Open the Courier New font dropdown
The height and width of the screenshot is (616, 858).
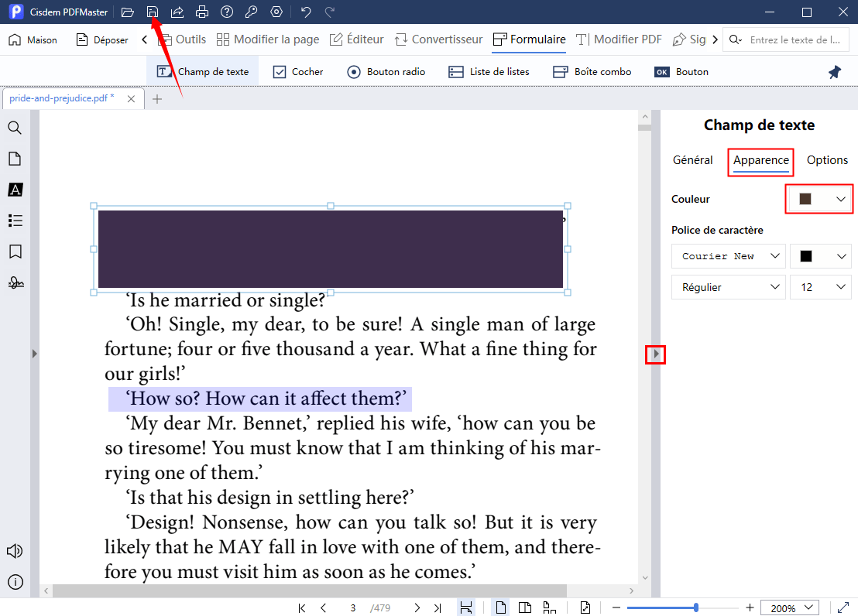point(729,256)
